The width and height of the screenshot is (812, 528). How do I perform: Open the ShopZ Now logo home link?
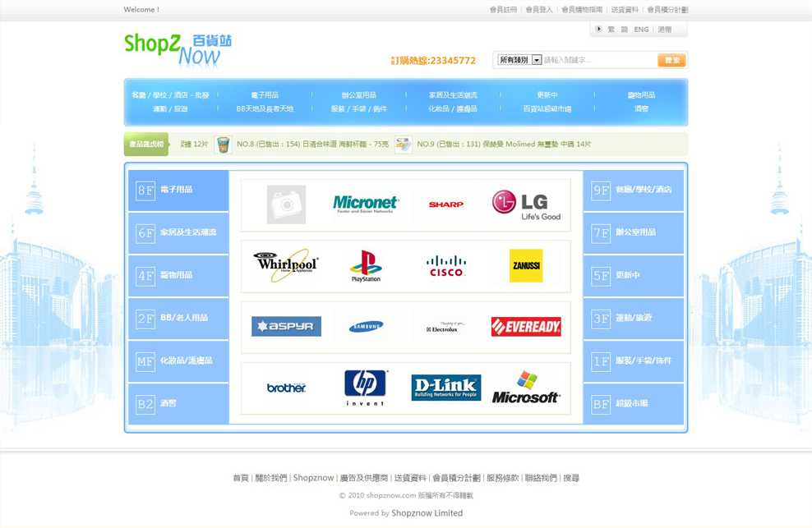pyautogui.click(x=178, y=50)
